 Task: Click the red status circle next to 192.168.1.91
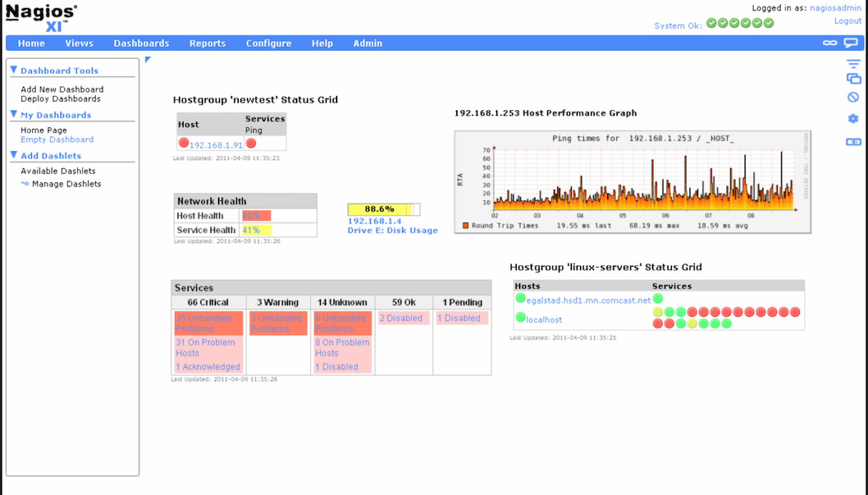pyautogui.click(x=184, y=142)
